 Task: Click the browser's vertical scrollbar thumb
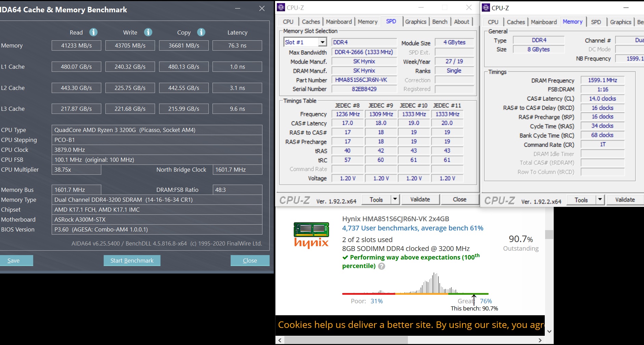pos(549,234)
